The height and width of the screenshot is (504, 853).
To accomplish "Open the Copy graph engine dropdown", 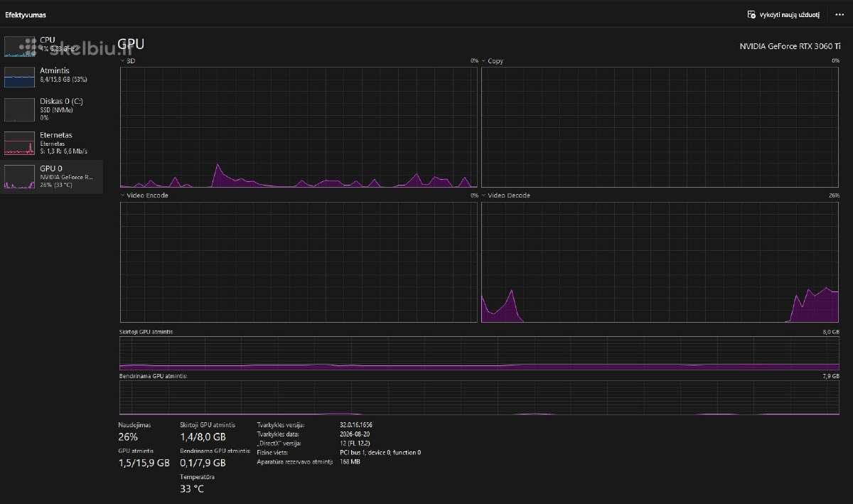I will click(493, 61).
